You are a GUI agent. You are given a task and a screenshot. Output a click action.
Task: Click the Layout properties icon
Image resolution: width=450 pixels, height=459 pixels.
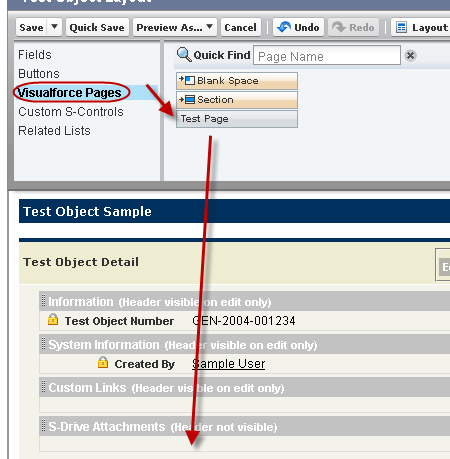click(x=401, y=27)
